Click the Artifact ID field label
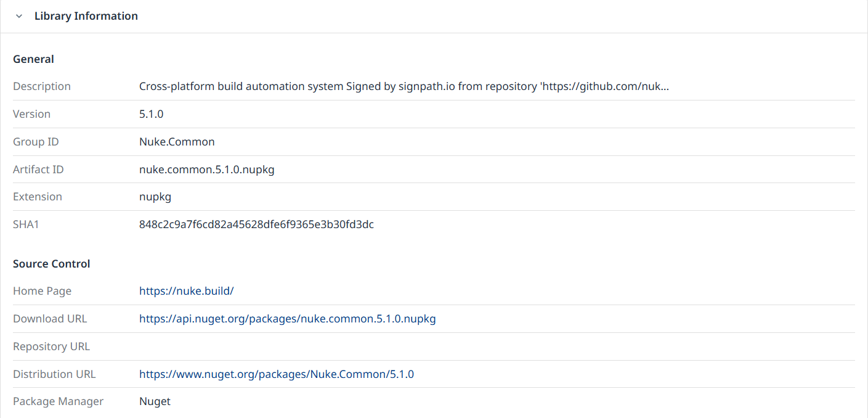 click(x=38, y=170)
